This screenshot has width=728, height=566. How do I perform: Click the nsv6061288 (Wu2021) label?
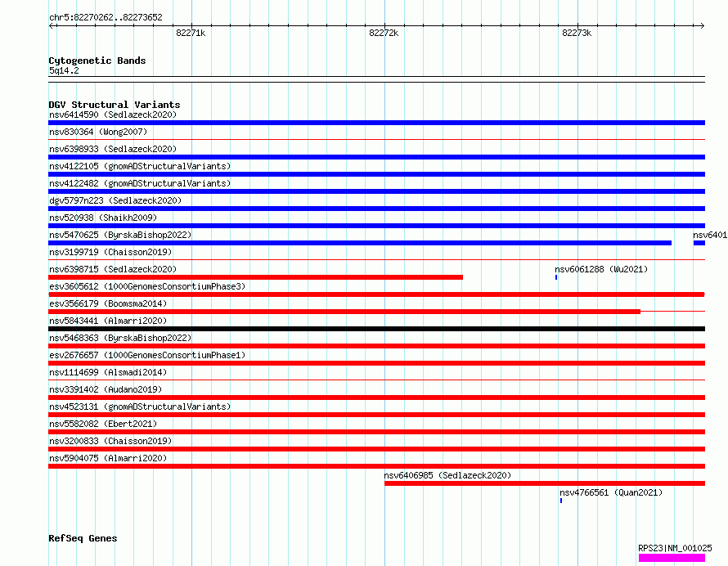tap(601, 269)
